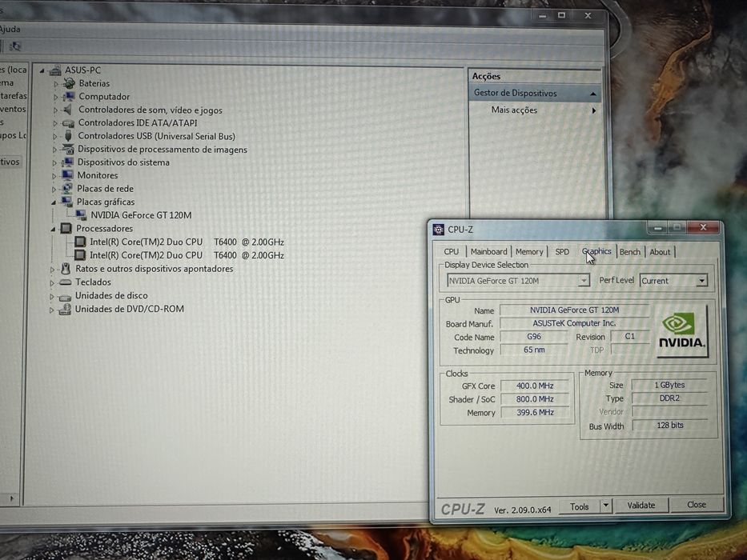Open the Perf Level Current dropdown
Viewport: 747px width, 560px height.
[701, 281]
